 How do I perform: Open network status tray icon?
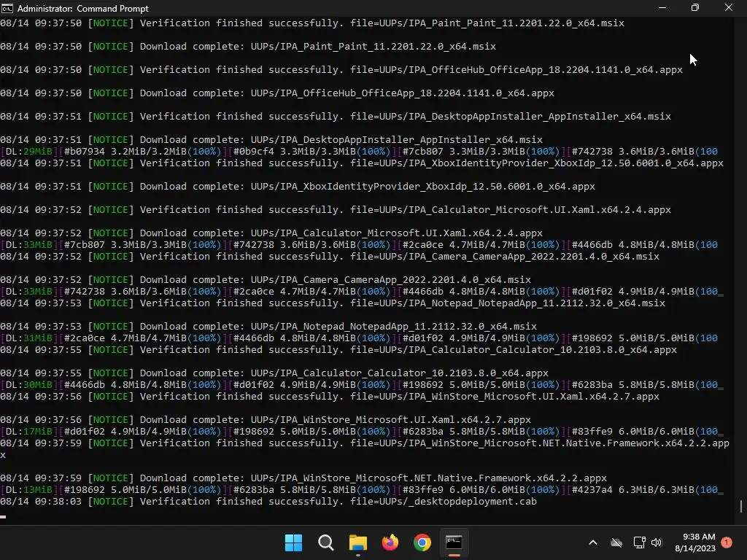tap(639, 542)
